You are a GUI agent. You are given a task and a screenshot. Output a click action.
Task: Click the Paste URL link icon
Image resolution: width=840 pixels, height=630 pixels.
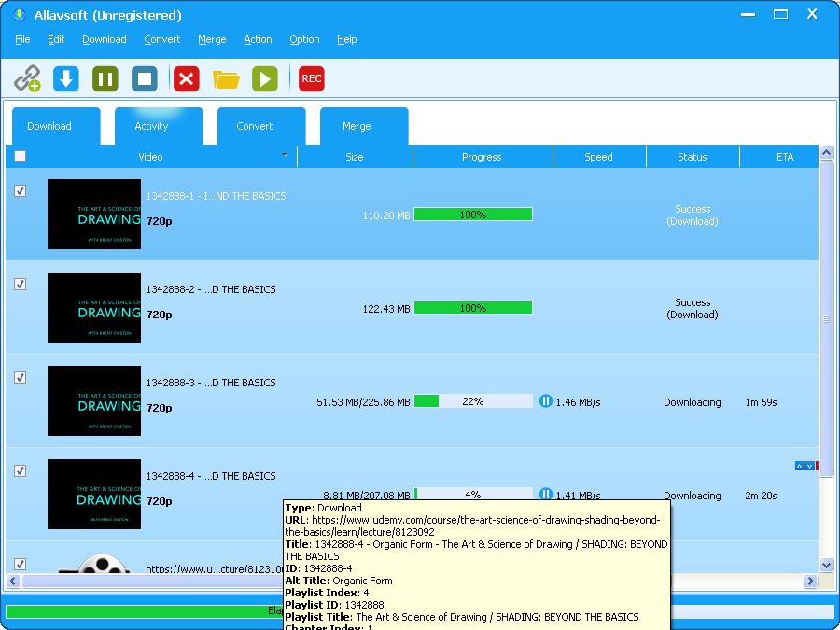tap(27, 78)
